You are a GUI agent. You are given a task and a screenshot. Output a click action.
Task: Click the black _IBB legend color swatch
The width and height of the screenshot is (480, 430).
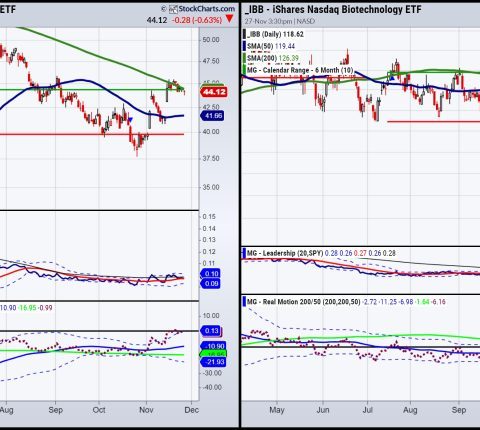click(245, 34)
